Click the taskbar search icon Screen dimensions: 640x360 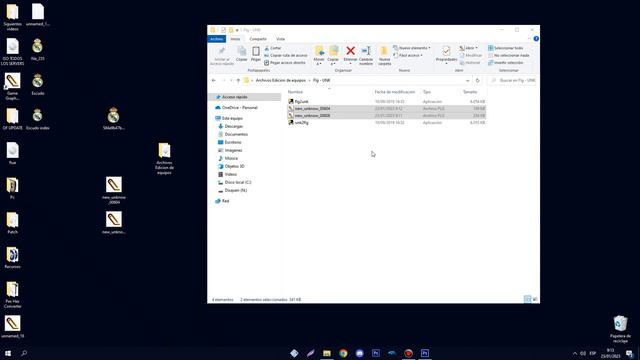(x=24, y=353)
